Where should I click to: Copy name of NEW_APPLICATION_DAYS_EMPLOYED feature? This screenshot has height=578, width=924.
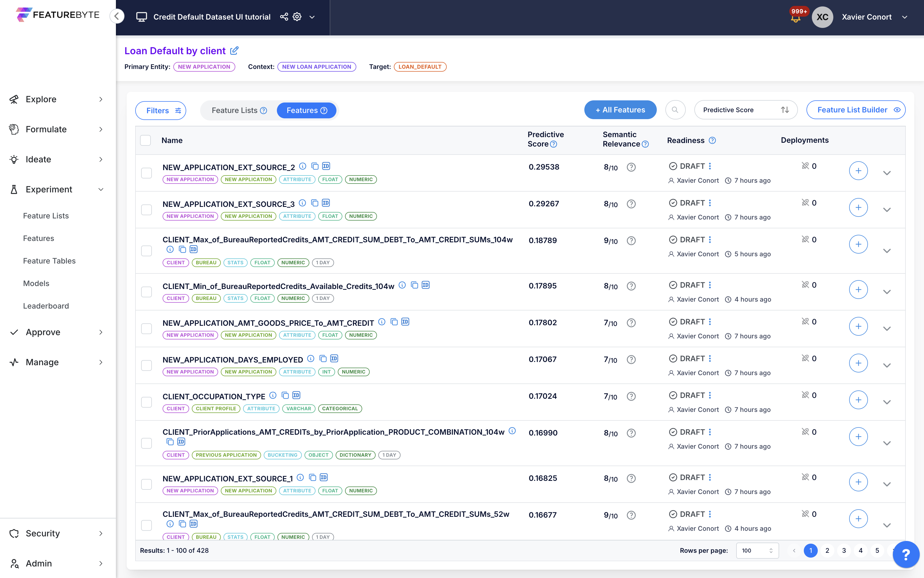[x=323, y=358]
